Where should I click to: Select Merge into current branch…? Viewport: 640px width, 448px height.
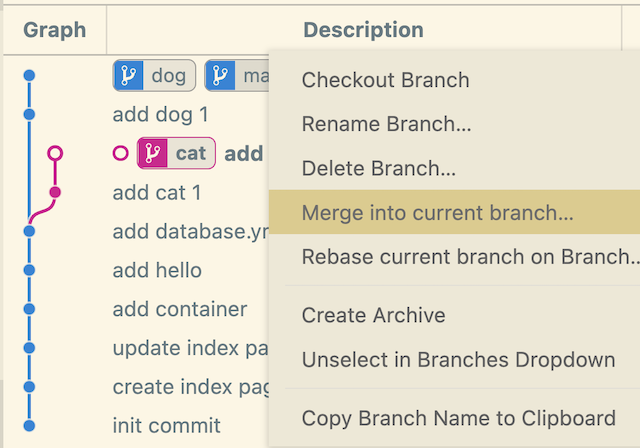point(437,213)
